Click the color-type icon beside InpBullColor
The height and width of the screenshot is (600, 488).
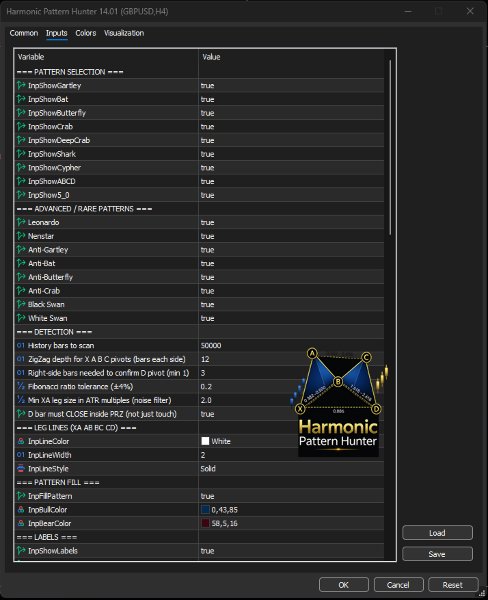tap(21, 510)
